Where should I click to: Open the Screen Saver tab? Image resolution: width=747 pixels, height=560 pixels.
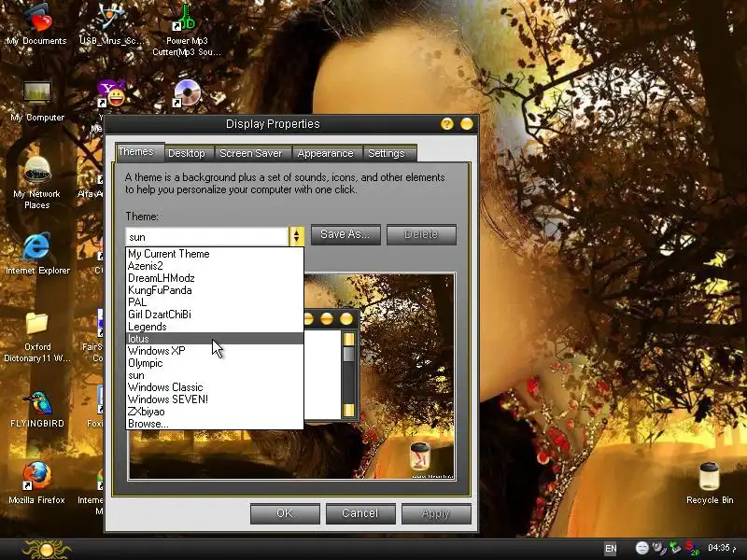coord(251,153)
